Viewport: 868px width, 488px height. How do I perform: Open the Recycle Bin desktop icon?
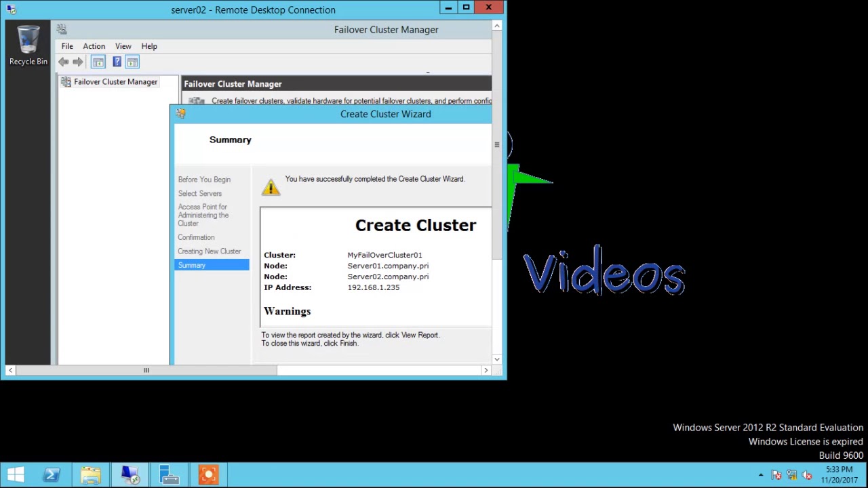pos(28,45)
